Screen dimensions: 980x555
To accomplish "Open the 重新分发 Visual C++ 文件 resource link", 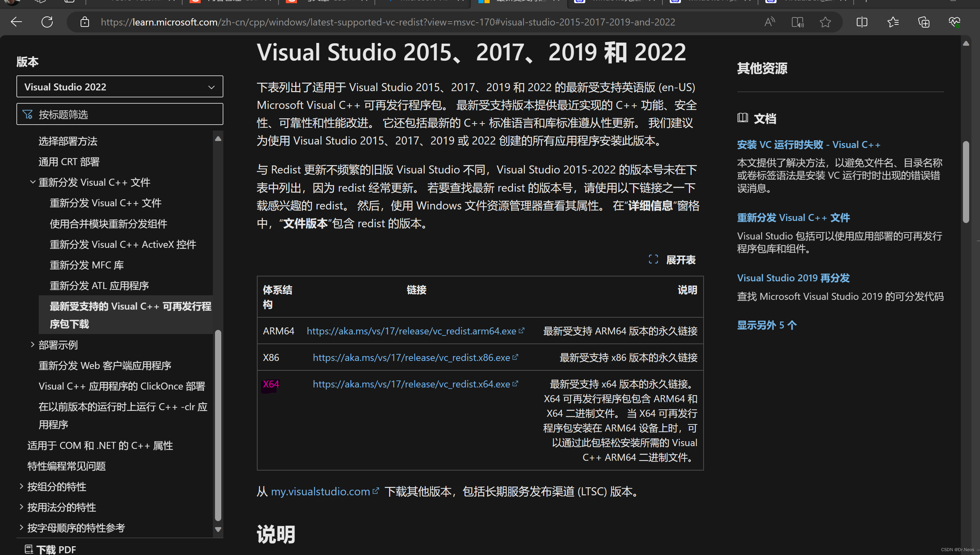I will click(x=793, y=217).
